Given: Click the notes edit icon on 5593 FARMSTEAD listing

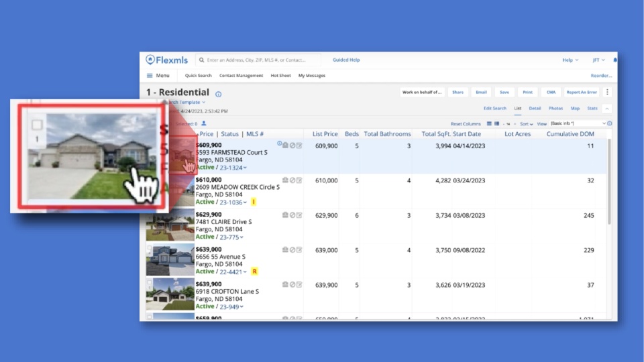Looking at the screenshot, I should tap(299, 145).
